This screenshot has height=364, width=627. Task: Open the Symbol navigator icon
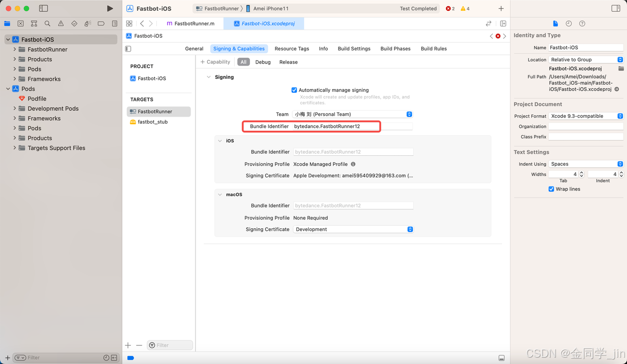34,24
